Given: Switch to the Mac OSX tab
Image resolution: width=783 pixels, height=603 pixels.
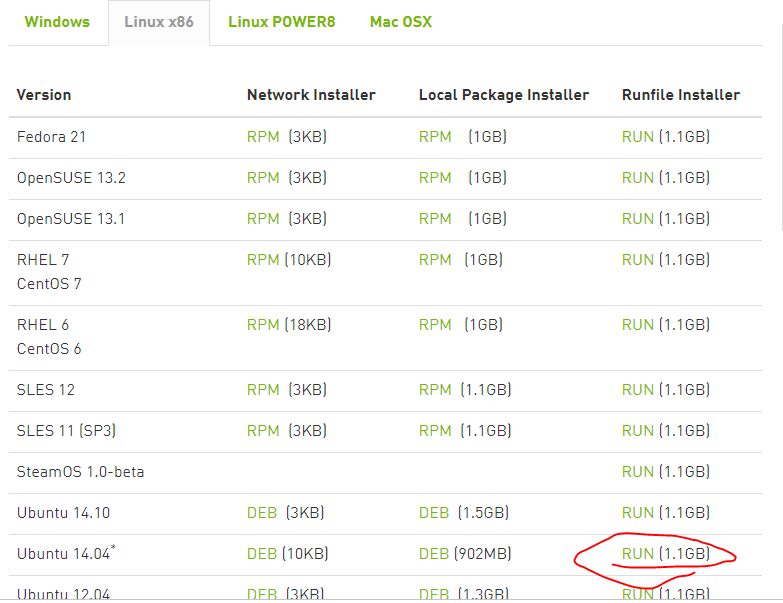Looking at the screenshot, I should point(401,22).
